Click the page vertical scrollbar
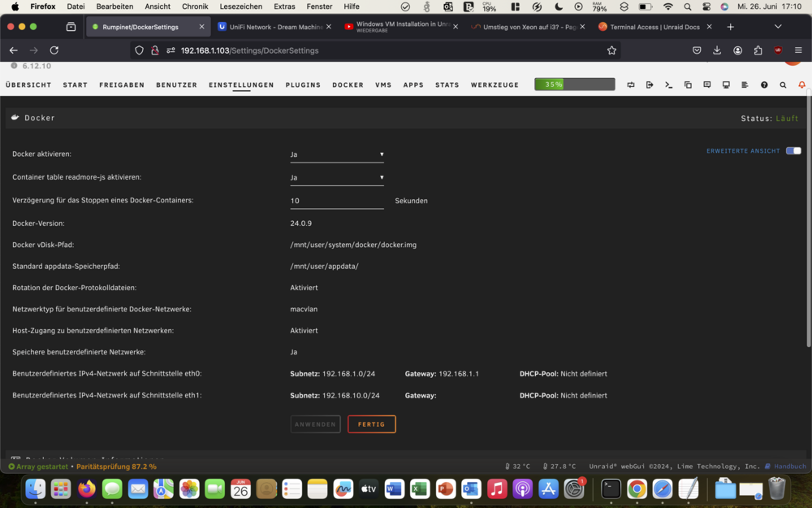The width and height of the screenshot is (812, 508). [x=809, y=218]
